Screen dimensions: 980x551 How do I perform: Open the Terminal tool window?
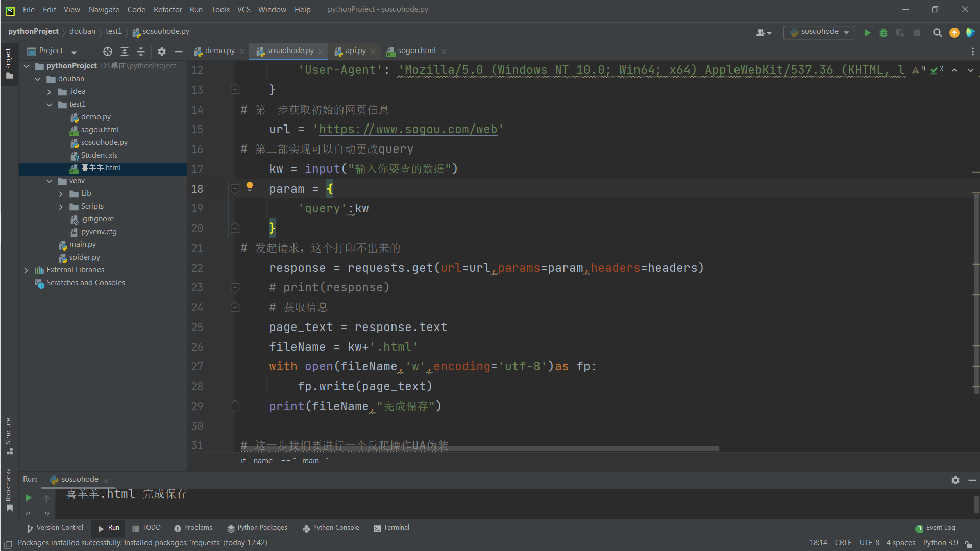[391, 528]
